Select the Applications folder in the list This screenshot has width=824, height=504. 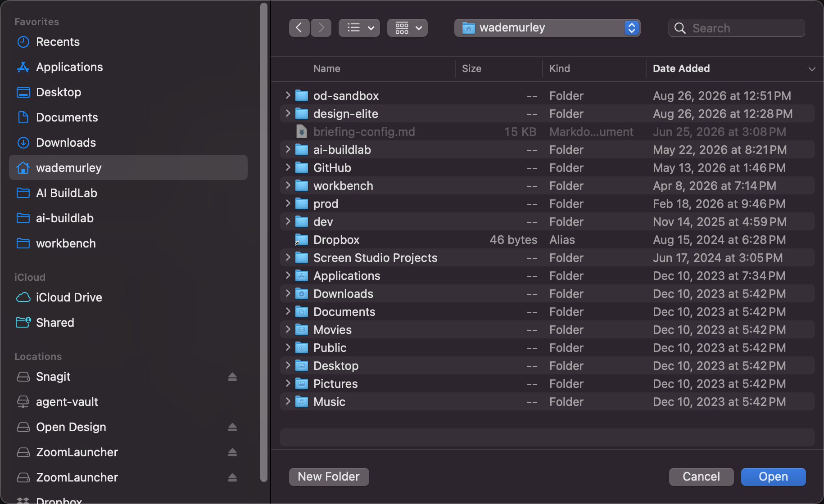(x=548, y=275)
